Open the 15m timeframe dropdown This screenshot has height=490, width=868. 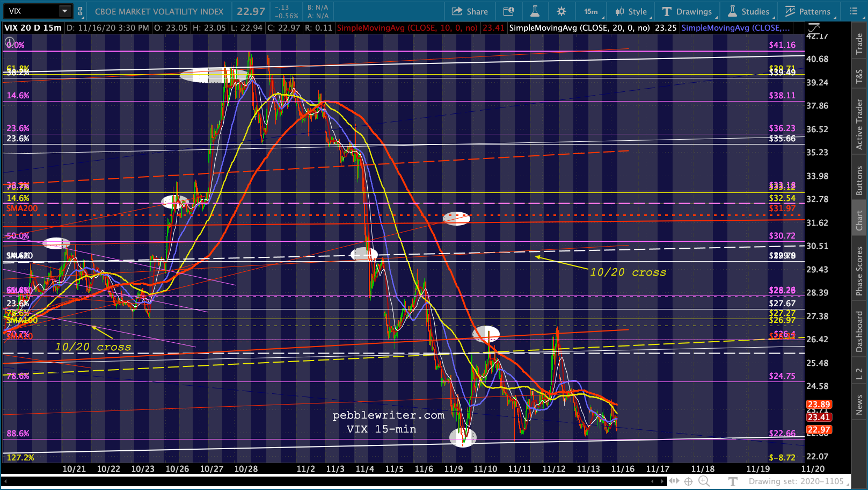click(x=592, y=11)
